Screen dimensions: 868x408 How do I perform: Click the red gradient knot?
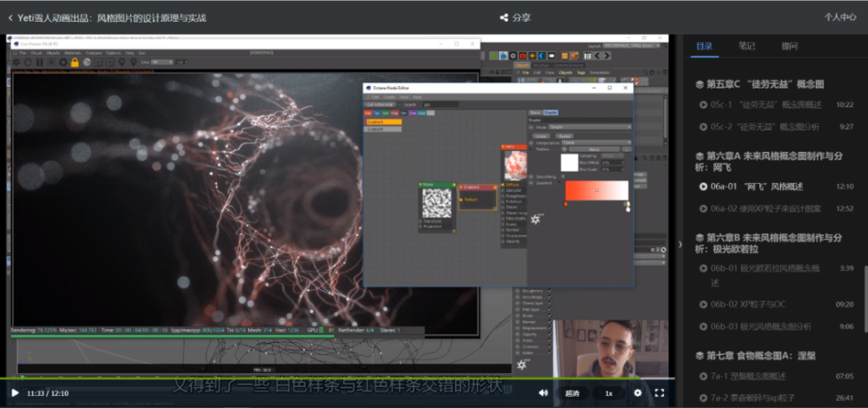pyautogui.click(x=566, y=204)
